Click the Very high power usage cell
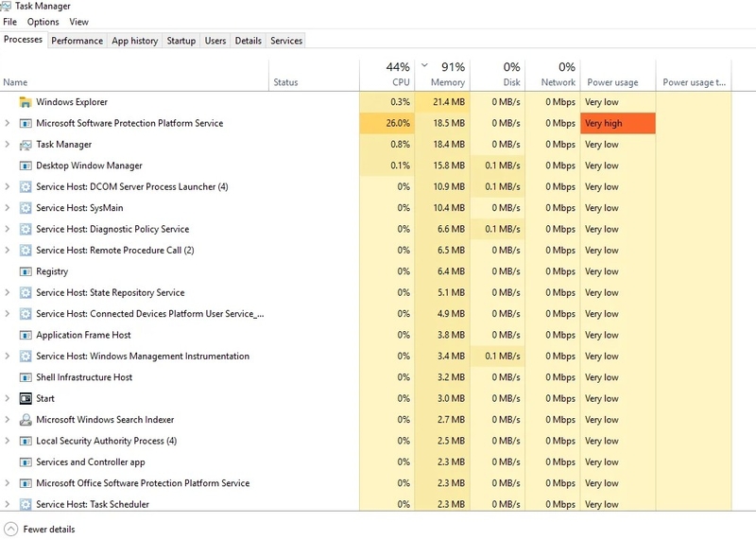This screenshot has height=540, width=756. [618, 124]
